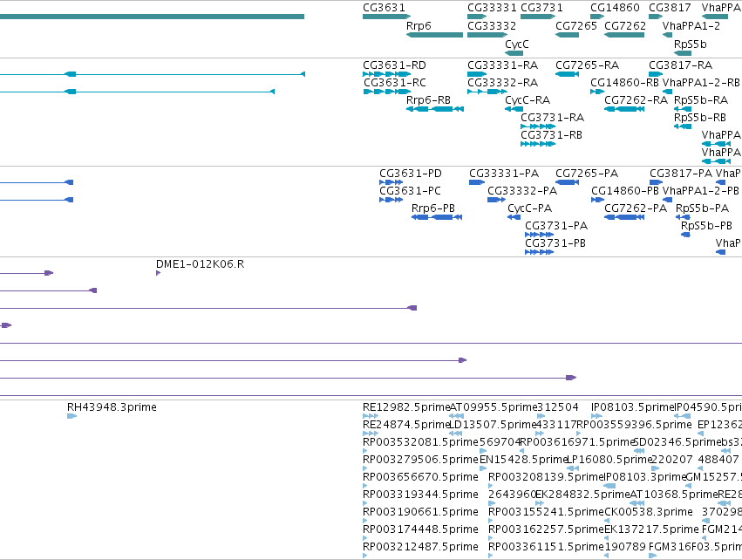
Task: Click the Rrp6 gene arrow glyph
Action: pyautogui.click(x=434, y=35)
